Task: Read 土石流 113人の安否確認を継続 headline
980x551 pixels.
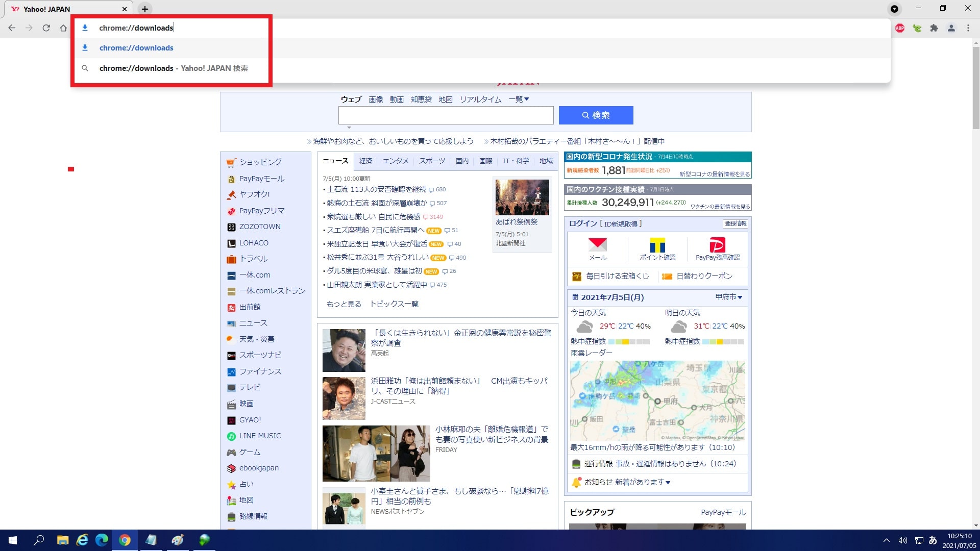Action: pos(376,189)
